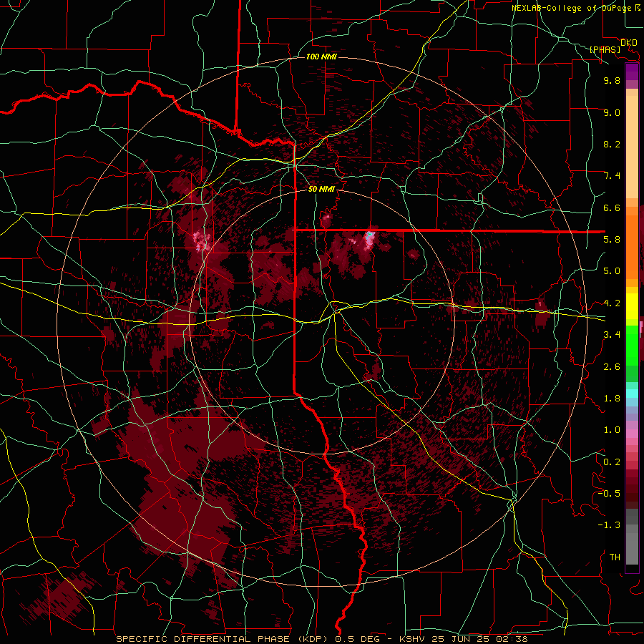This screenshot has height=644, width=644.
Task: Click the 5.8 scale value
Action: point(612,240)
